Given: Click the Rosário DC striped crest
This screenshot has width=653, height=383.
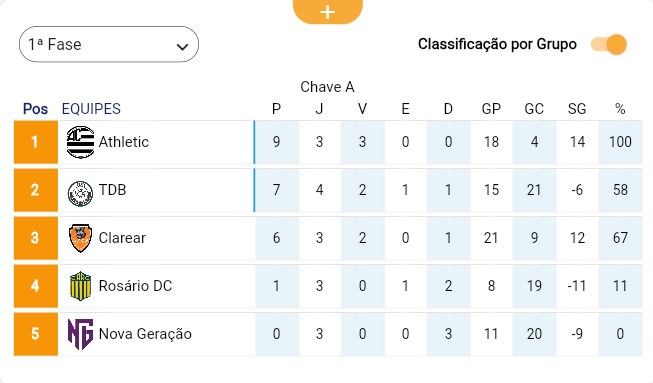Looking at the screenshot, I should coord(80,286).
